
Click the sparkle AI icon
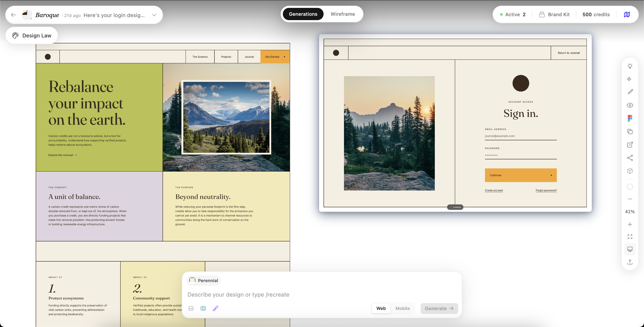(x=630, y=79)
